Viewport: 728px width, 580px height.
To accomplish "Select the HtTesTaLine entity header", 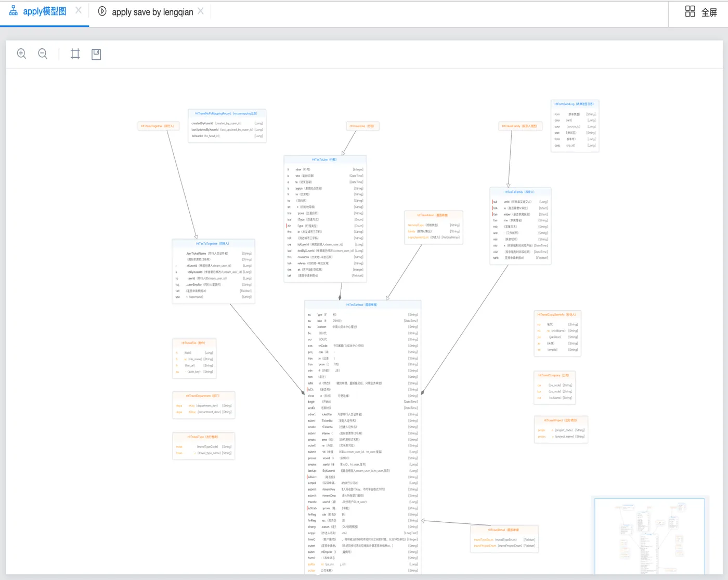I will [325, 160].
